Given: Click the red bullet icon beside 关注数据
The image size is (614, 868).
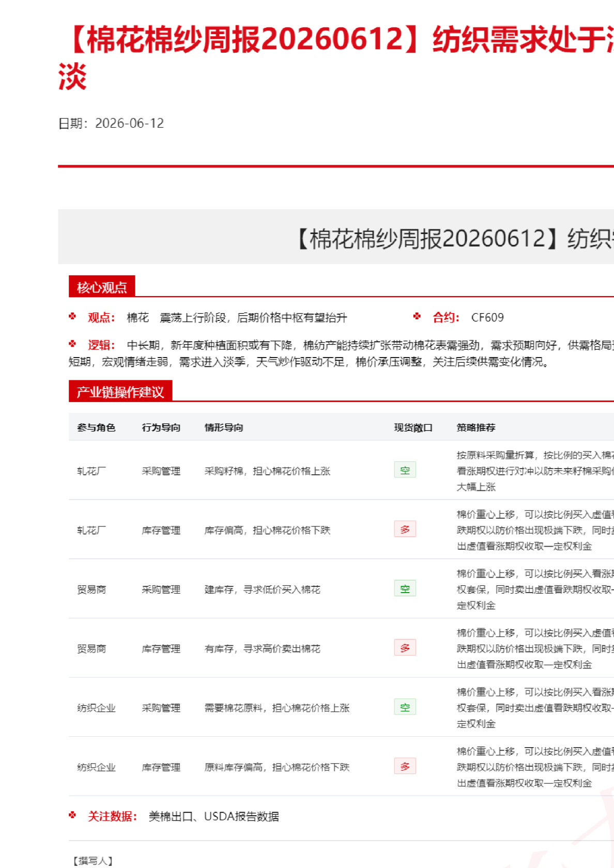Looking at the screenshot, I should [72, 815].
